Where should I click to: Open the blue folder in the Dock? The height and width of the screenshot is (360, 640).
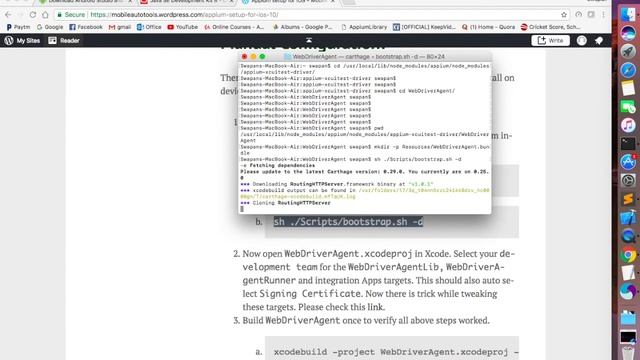pyautogui.click(x=628, y=318)
